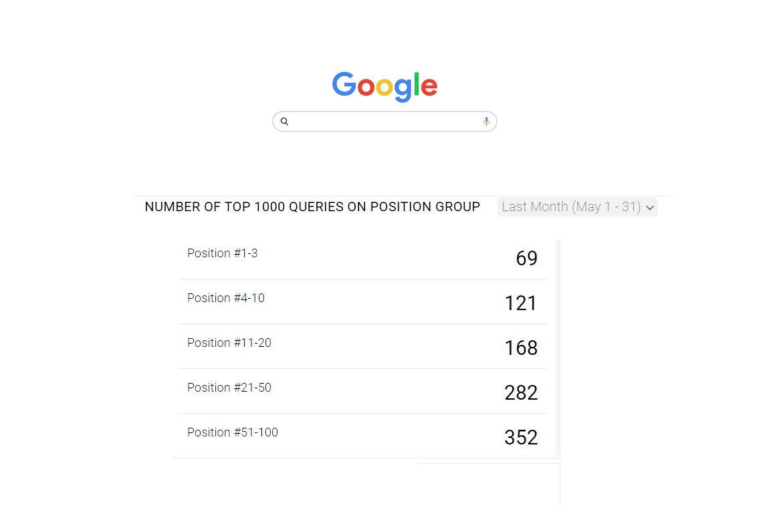Screen dimensions: 773x532
Task: Click the 121 queries count
Action: click(521, 303)
